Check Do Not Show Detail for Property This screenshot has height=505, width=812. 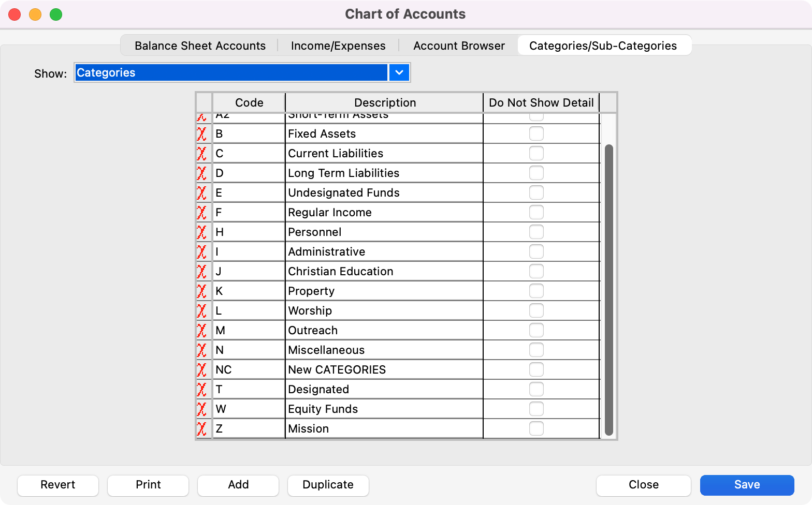536,291
